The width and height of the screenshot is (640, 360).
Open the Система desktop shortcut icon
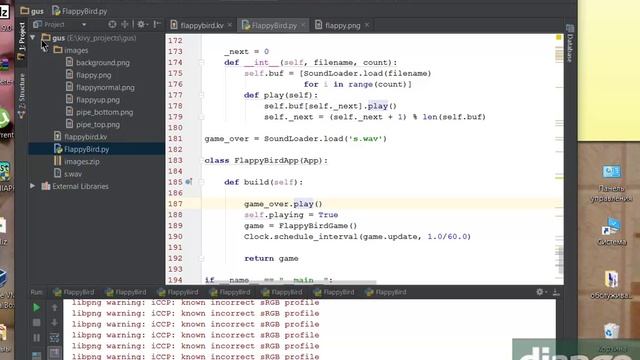[611, 231]
